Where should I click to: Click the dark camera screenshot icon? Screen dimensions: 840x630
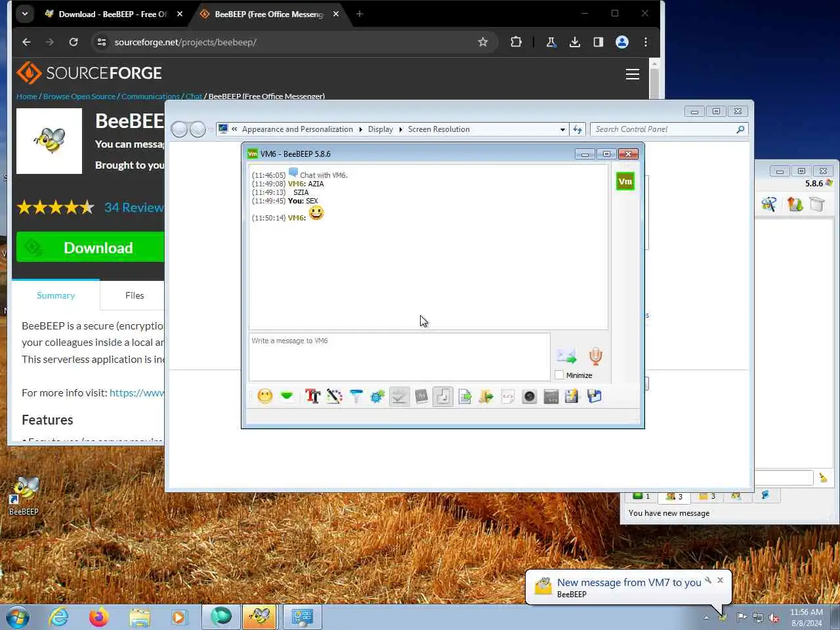tap(530, 396)
